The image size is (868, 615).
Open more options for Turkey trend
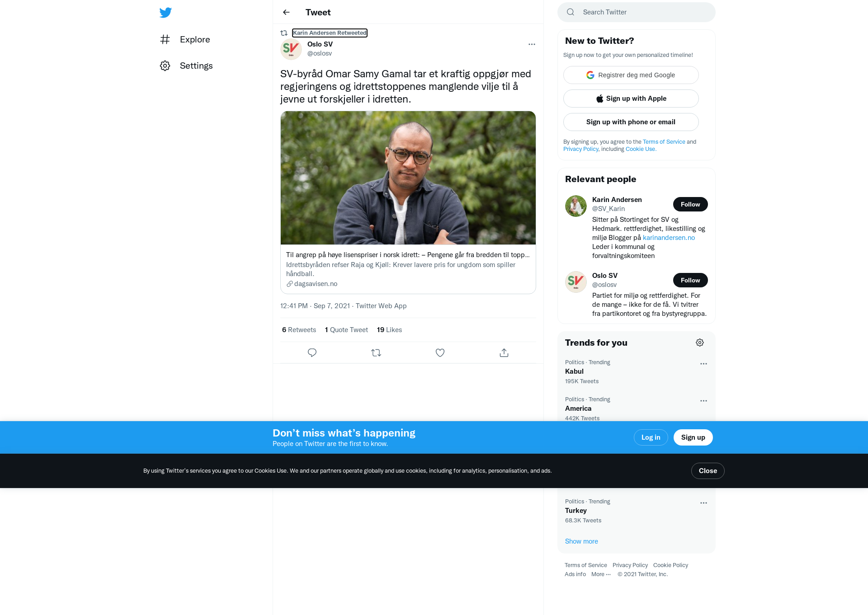(x=703, y=503)
